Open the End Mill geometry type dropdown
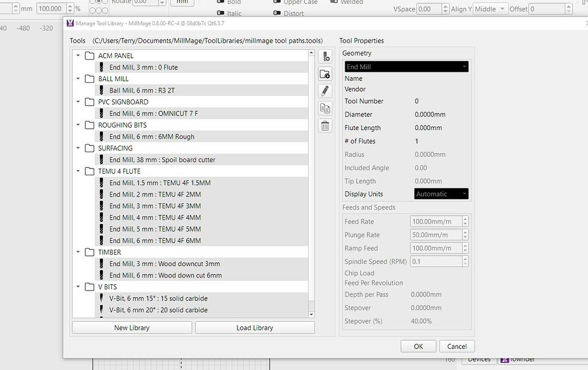Image resolution: width=588 pixels, height=370 pixels. click(x=406, y=66)
